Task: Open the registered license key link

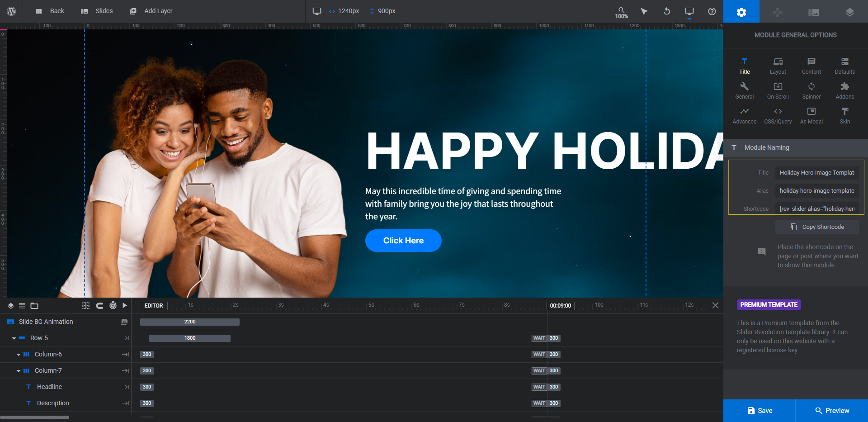Action: point(767,350)
